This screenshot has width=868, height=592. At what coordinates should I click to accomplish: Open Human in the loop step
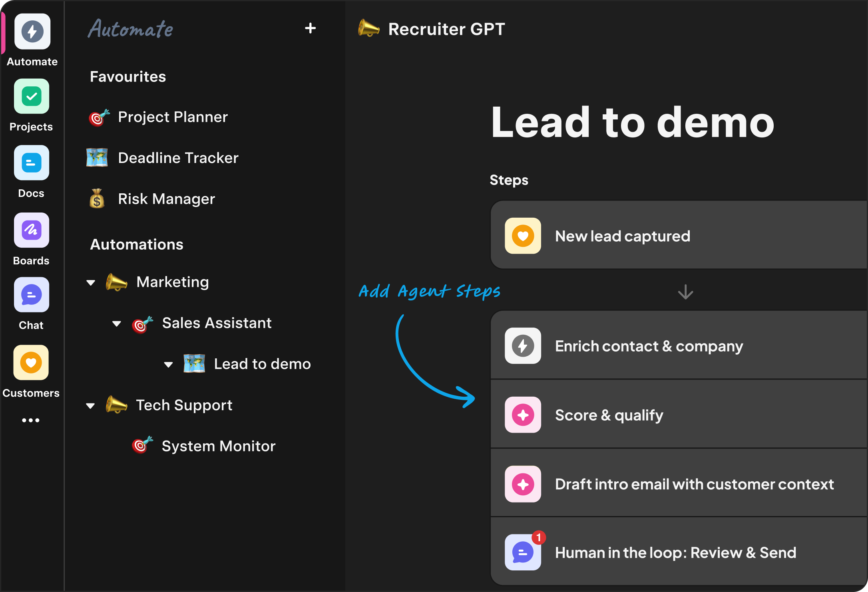click(x=675, y=553)
